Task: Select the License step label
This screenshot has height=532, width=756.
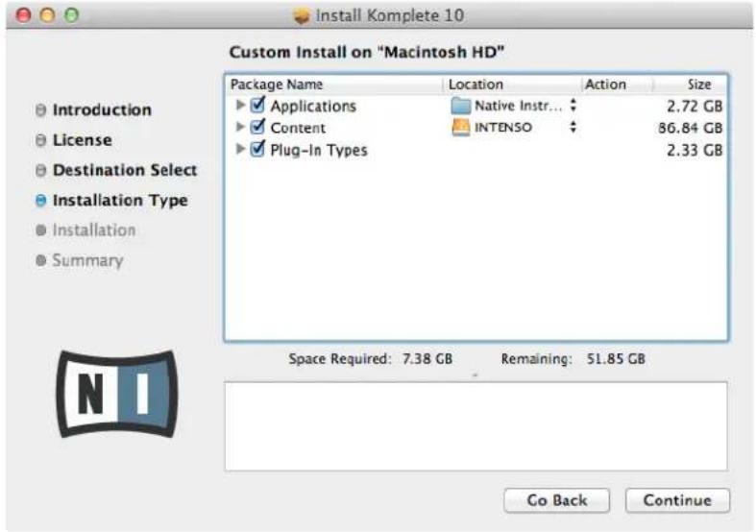Action: (x=82, y=140)
